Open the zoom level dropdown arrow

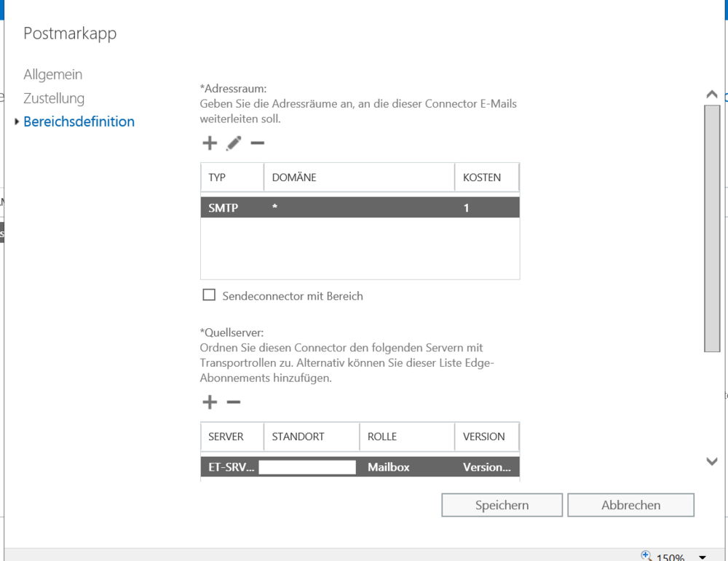click(x=703, y=557)
